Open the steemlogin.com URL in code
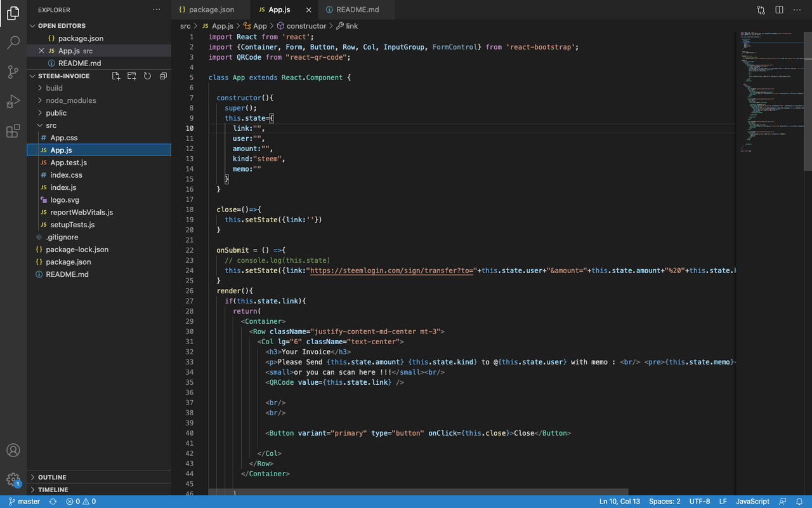Screen dimensions: 812x508 click(x=392, y=271)
